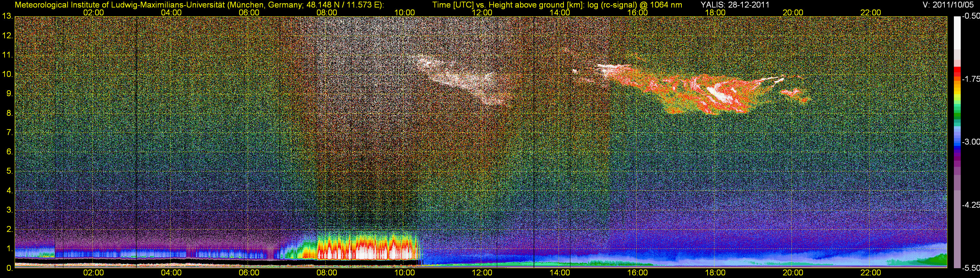Select the 20:00 label on the top time axis

point(793,12)
